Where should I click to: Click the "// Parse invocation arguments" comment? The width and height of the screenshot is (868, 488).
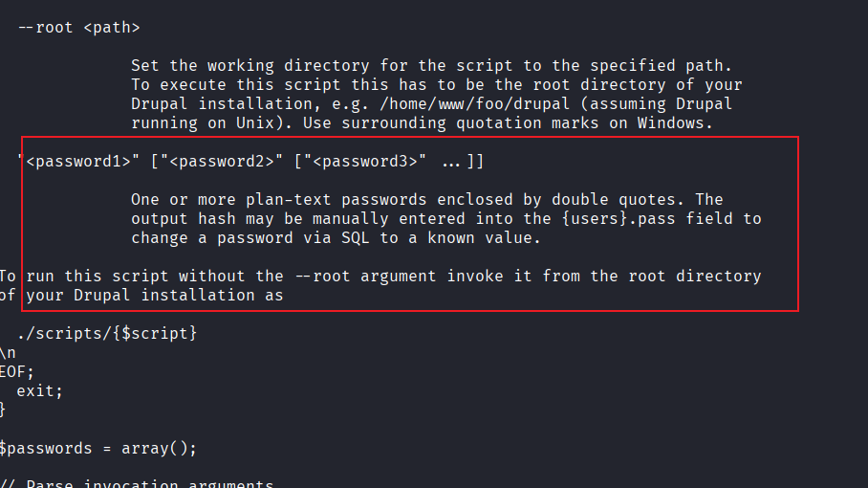tap(139, 485)
